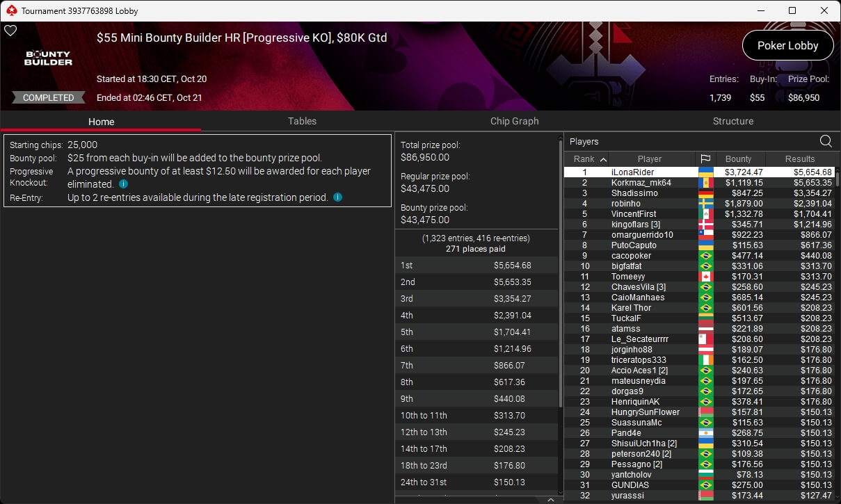
Task: Click the Poker Lobby button
Action: pyautogui.click(x=787, y=46)
